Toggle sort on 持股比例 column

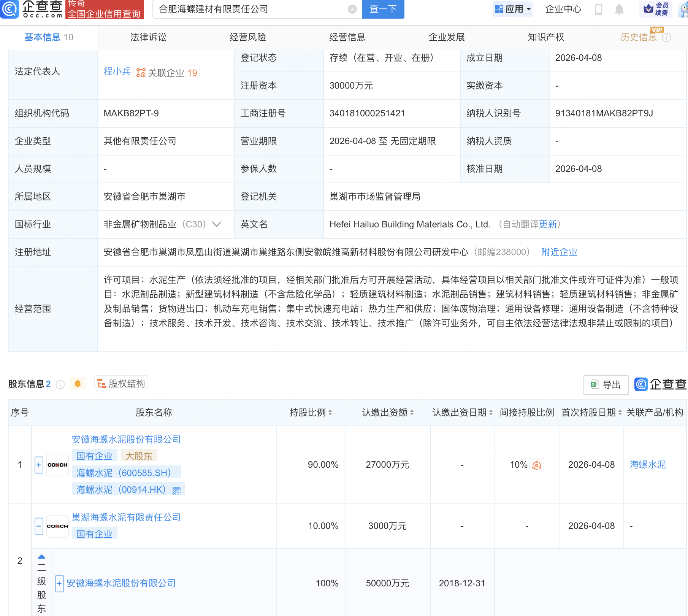(330, 412)
